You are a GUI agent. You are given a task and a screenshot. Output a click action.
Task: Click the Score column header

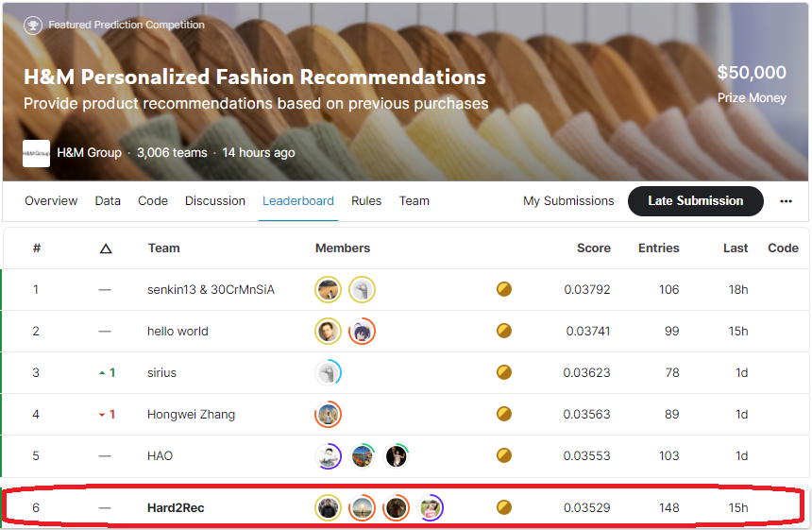pos(594,248)
